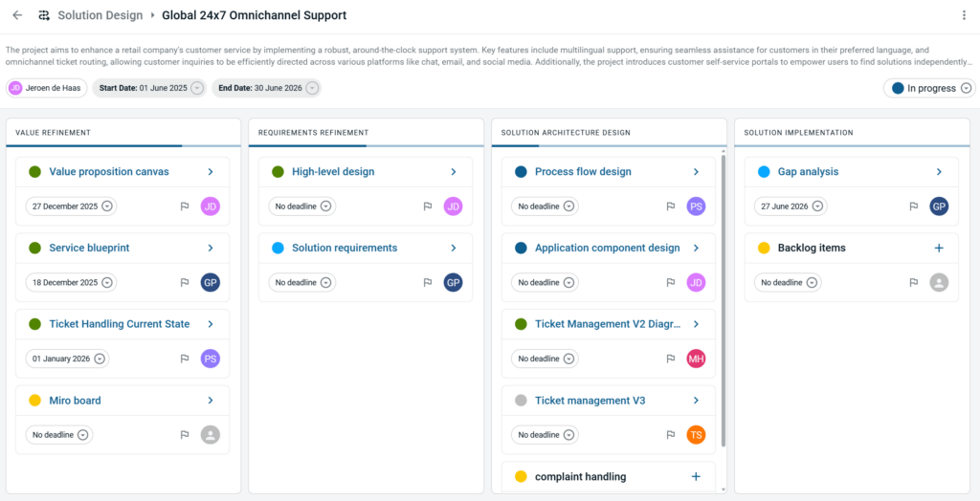This screenshot has height=501, width=980.
Task: Open 27 June 2026 deadline dropdown
Action: (791, 207)
